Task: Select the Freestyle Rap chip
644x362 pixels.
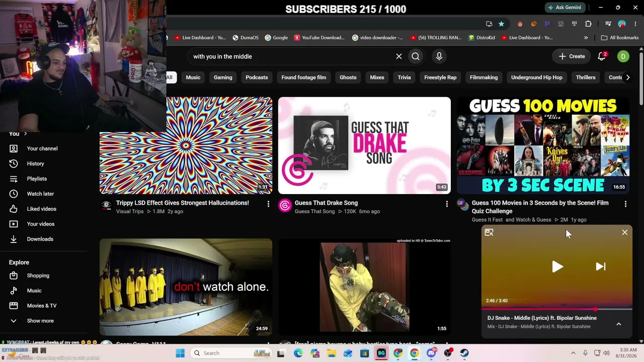Action: click(440, 77)
